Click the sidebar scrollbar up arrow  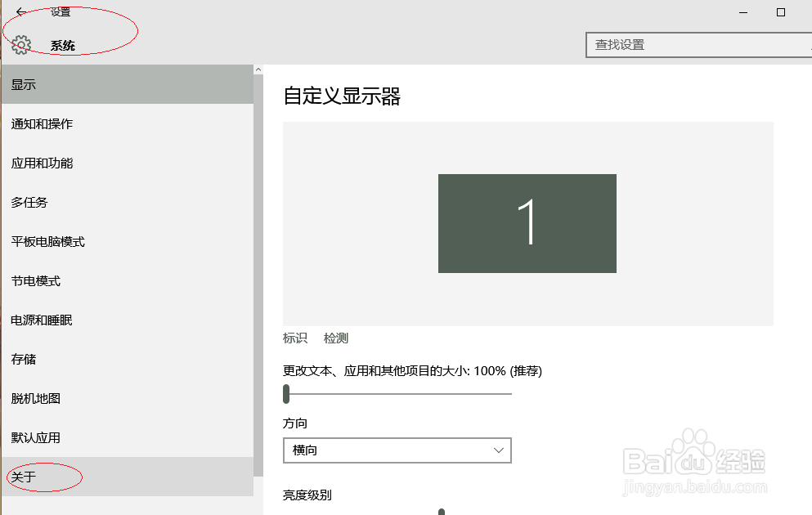pos(258,69)
